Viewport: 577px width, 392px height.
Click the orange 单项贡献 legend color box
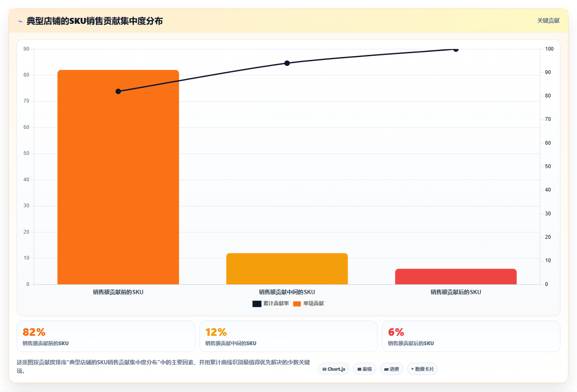coord(297,303)
